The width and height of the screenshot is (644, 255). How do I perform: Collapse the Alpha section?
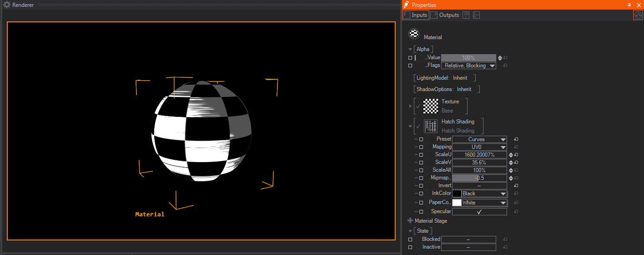[x=410, y=49]
